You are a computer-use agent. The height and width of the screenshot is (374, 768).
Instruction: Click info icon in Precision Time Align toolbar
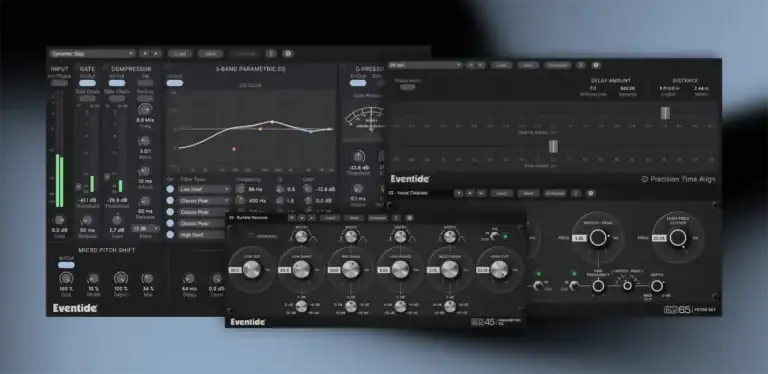pos(580,65)
